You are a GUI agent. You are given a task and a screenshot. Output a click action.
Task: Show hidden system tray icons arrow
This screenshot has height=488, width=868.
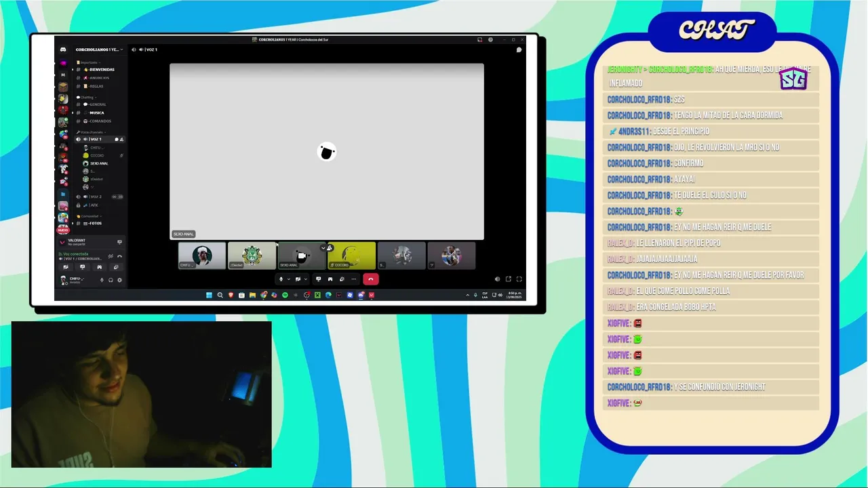coord(467,295)
